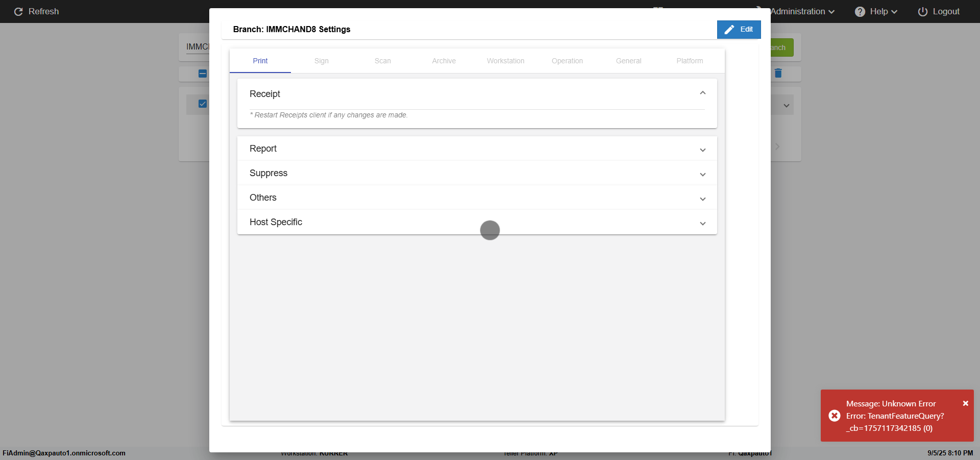Viewport: 980px width, 460px height.
Task: Switch to the Sign tab
Action: pyautogui.click(x=322, y=61)
